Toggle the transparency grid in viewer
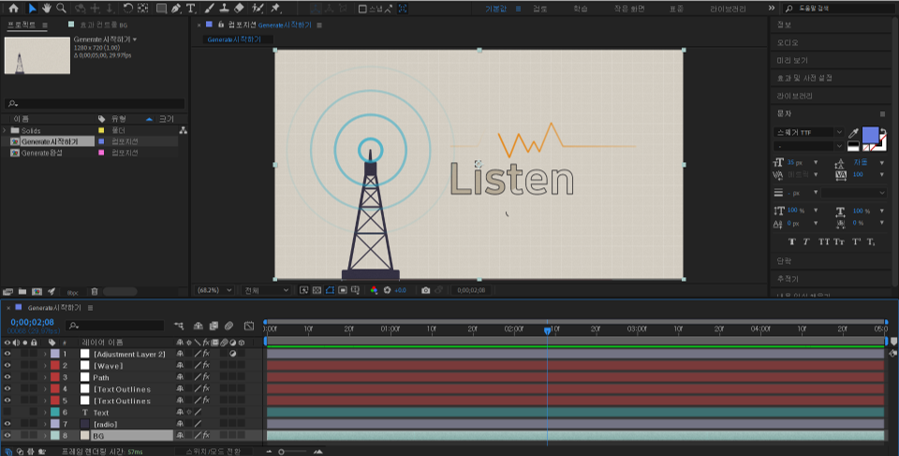The image size is (899, 456). (x=317, y=290)
